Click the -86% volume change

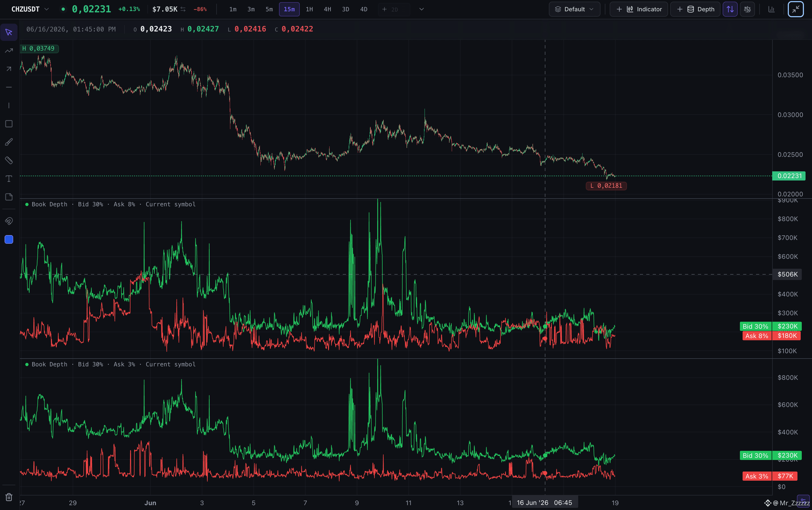200,9
